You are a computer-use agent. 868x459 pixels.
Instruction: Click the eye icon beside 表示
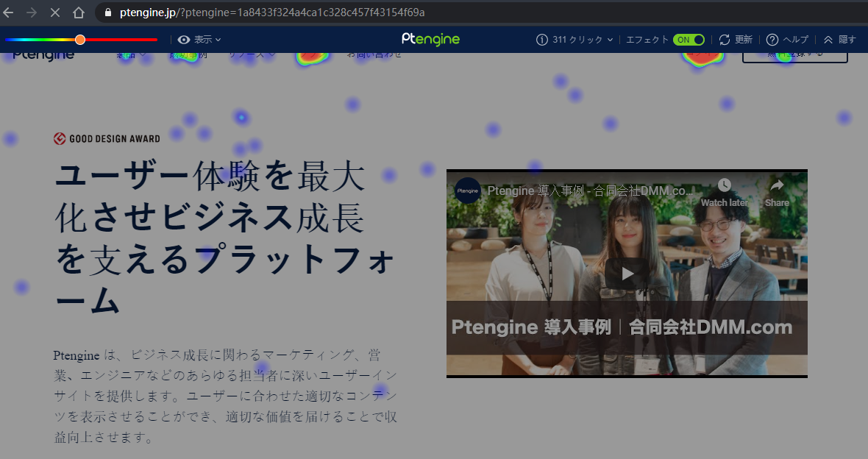[x=184, y=39]
